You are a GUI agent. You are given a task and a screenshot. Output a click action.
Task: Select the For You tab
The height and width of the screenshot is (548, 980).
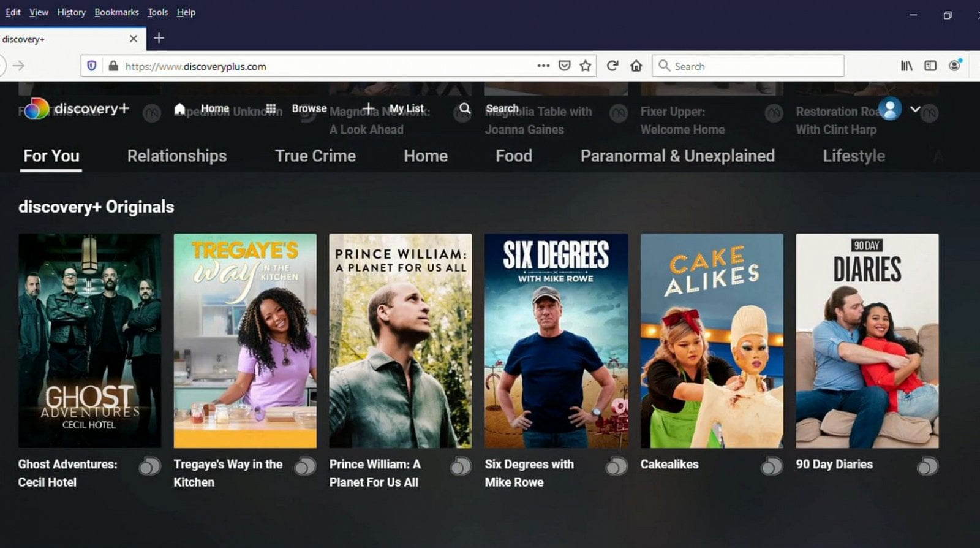51,156
